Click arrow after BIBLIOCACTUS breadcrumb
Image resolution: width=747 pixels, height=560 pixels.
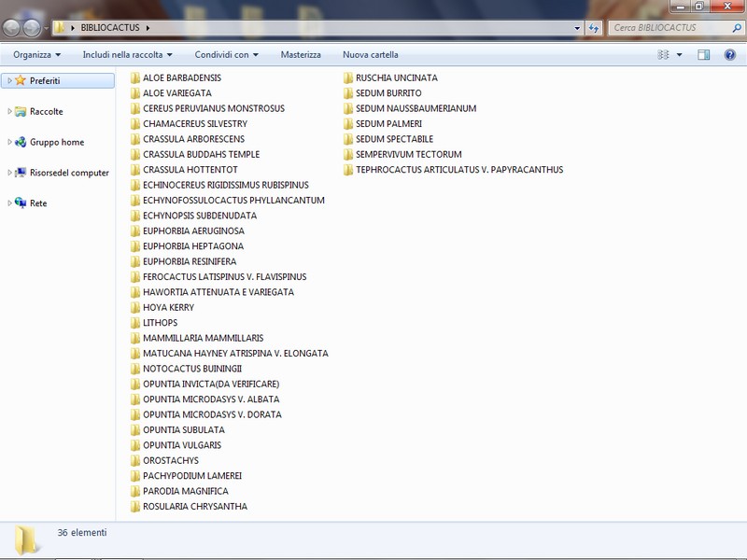coord(148,28)
